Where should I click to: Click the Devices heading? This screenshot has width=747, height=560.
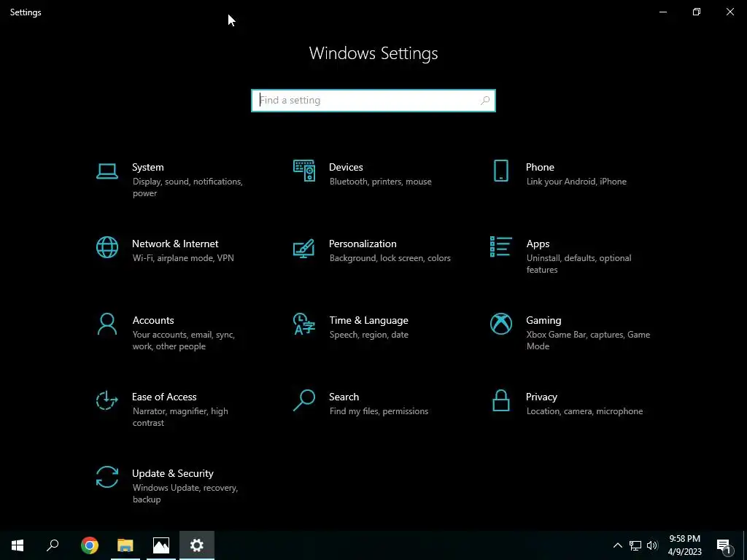click(346, 167)
